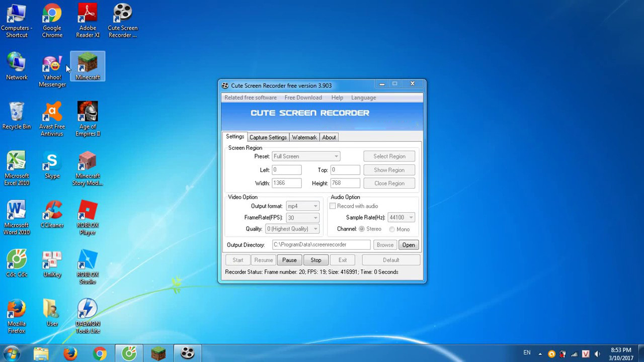Screen dimensions: 644x362
Task: Click the Browse button
Action: click(x=385, y=245)
